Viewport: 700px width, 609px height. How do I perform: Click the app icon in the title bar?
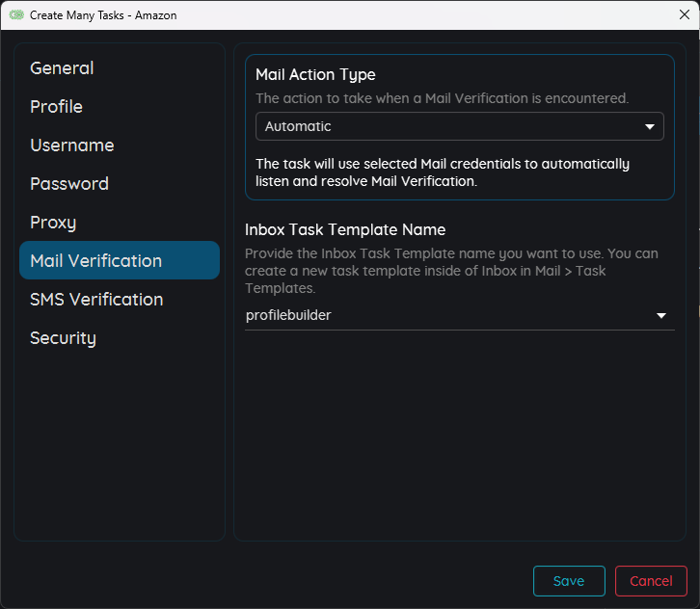tap(16, 15)
